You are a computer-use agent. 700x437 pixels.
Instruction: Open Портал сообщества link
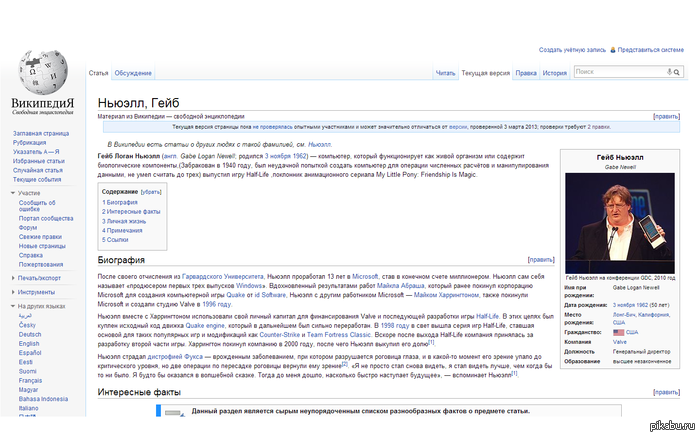tap(46, 218)
